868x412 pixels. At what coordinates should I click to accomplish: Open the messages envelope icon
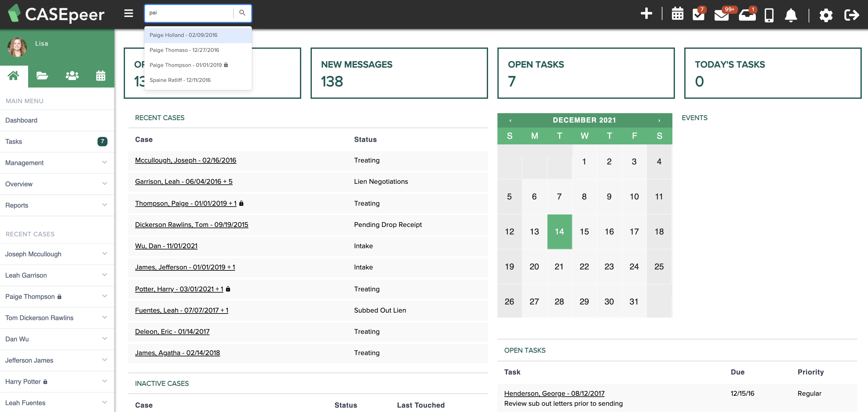tap(722, 15)
